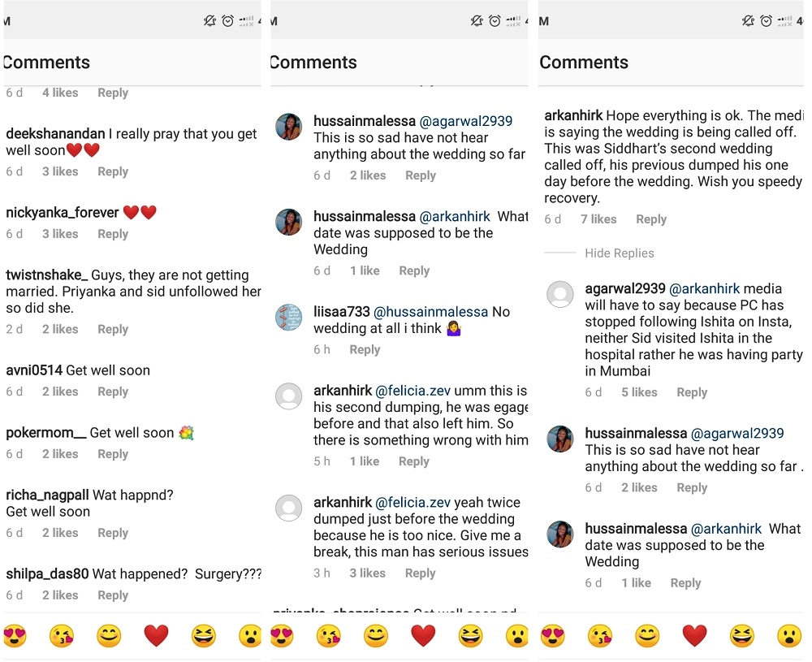The image size is (812, 662).
Task: View the 7 likes on arkanhirk's 'Hope everything is ok' comment
Action: 598,219
